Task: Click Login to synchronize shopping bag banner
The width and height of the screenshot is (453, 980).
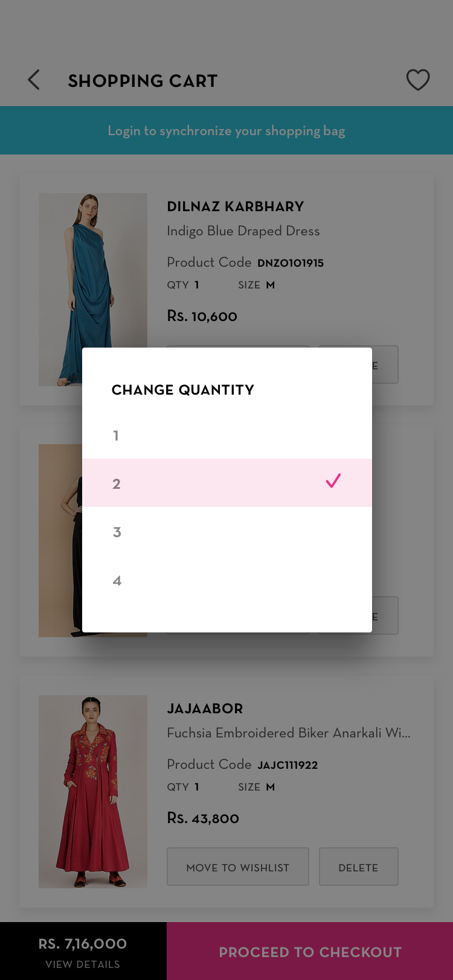Action: click(226, 131)
